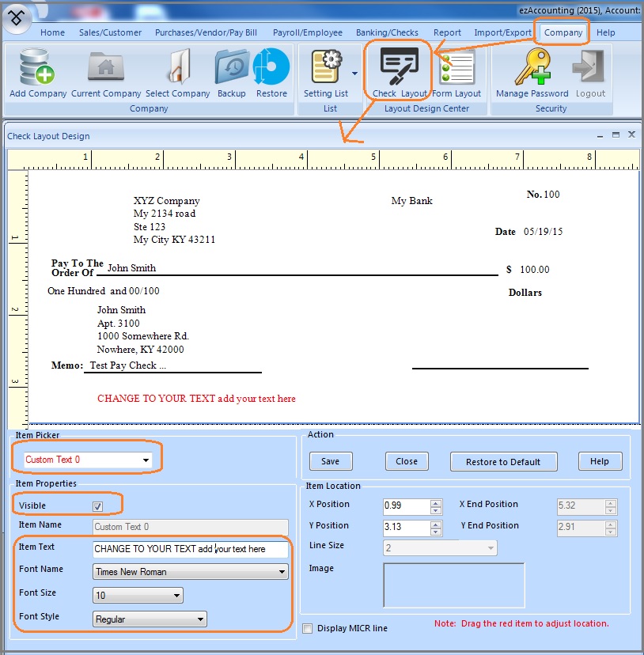Click the Backup icon
The image size is (644, 655).
tap(232, 71)
